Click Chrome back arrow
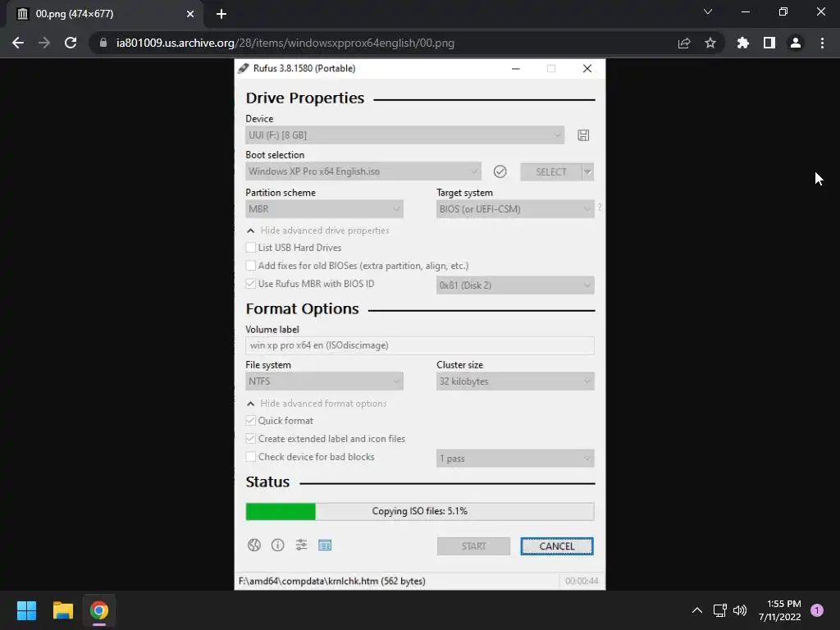 [x=18, y=43]
